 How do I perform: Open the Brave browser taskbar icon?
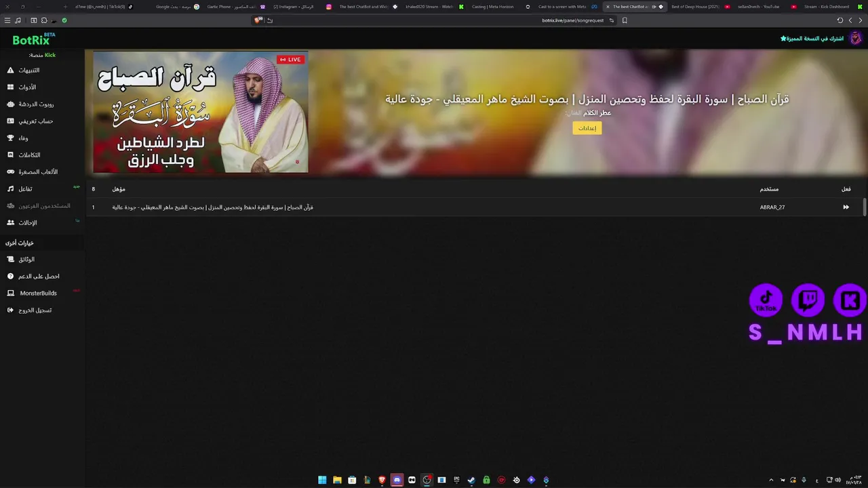pyautogui.click(x=382, y=480)
